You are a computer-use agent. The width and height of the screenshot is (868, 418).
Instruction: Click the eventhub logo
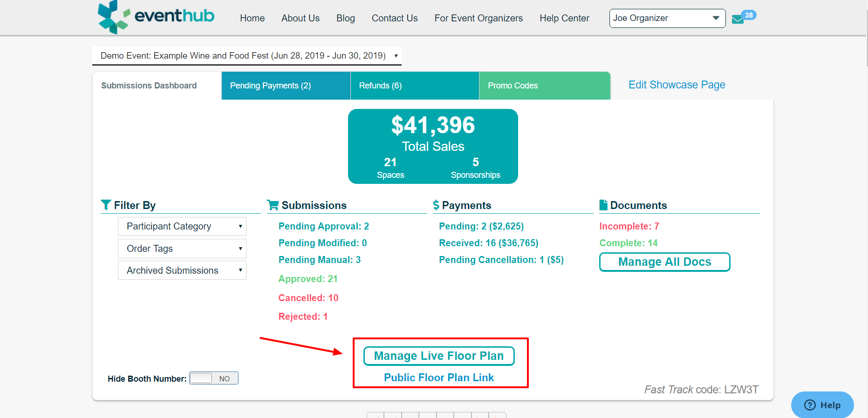pyautogui.click(x=156, y=17)
